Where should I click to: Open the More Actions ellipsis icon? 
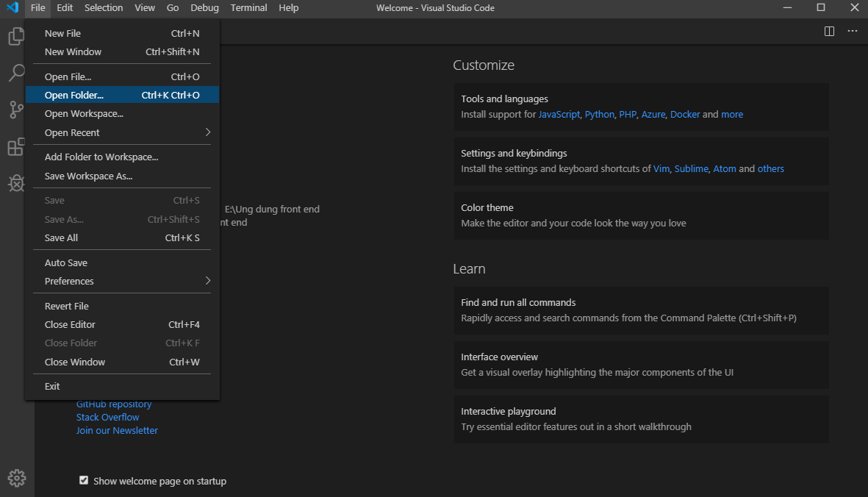click(x=853, y=31)
